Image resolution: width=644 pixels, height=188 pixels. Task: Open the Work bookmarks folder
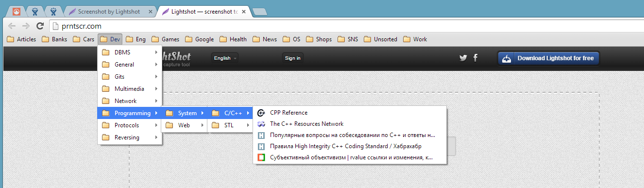415,39
